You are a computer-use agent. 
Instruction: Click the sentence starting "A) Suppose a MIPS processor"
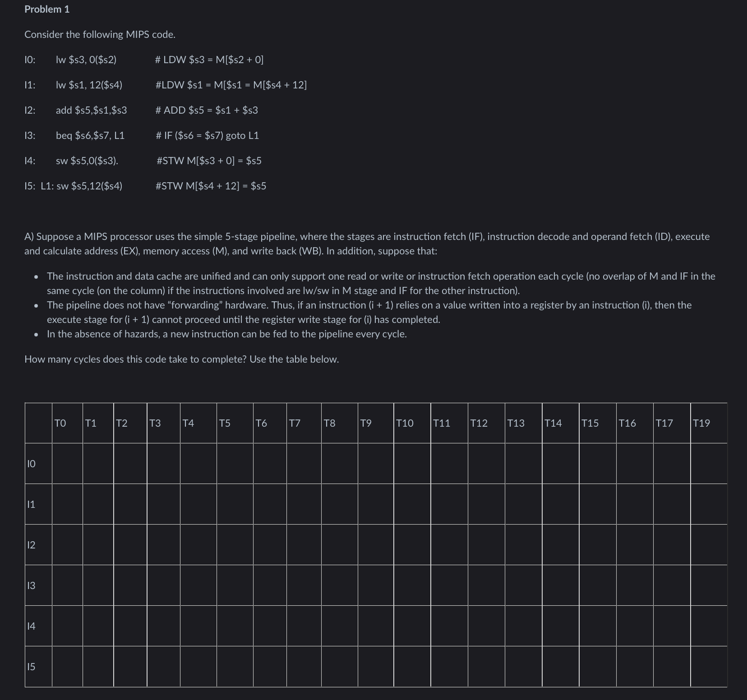[367, 244]
